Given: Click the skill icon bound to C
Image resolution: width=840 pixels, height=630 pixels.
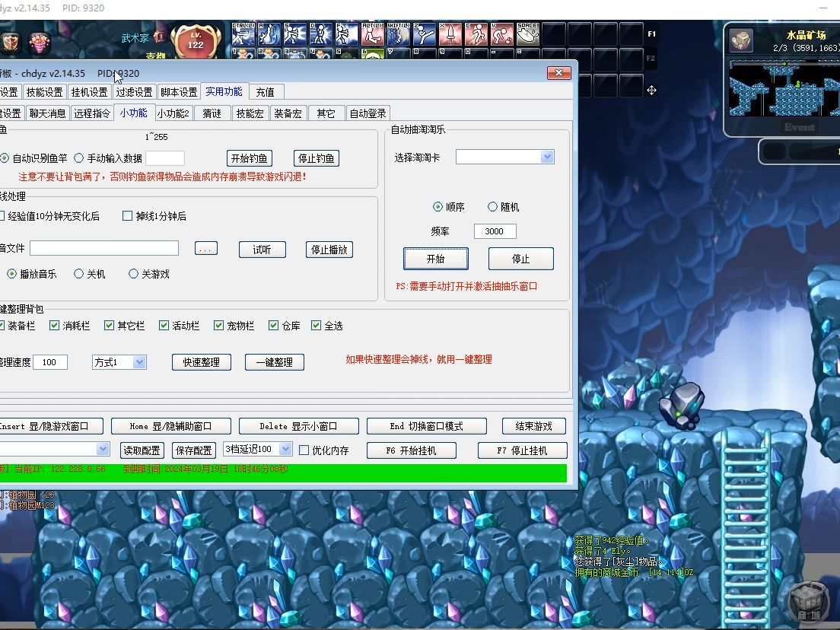Looking at the screenshot, I should tap(476, 33).
